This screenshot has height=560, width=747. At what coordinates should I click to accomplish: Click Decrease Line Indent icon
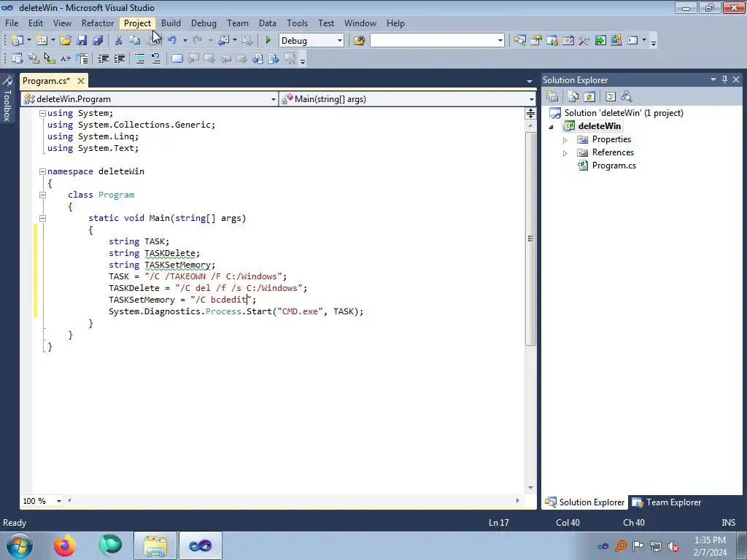tap(103, 58)
